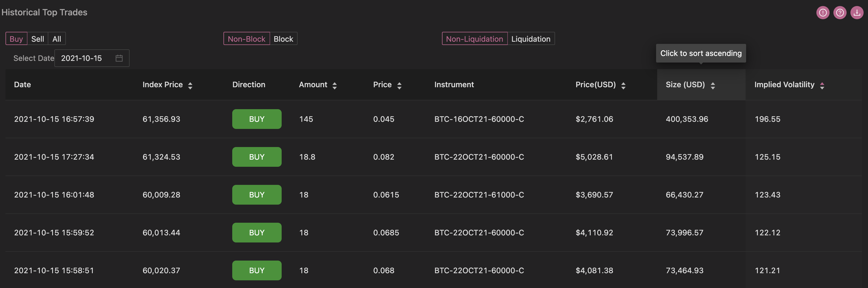Viewport: 868px width, 288px height.
Task: Click the Instrument column header
Action: (x=454, y=84)
